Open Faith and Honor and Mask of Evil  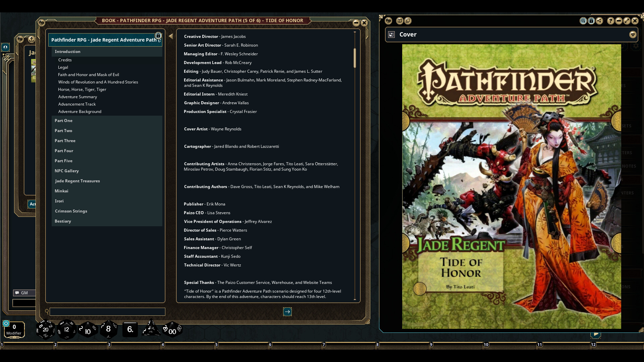click(x=89, y=75)
